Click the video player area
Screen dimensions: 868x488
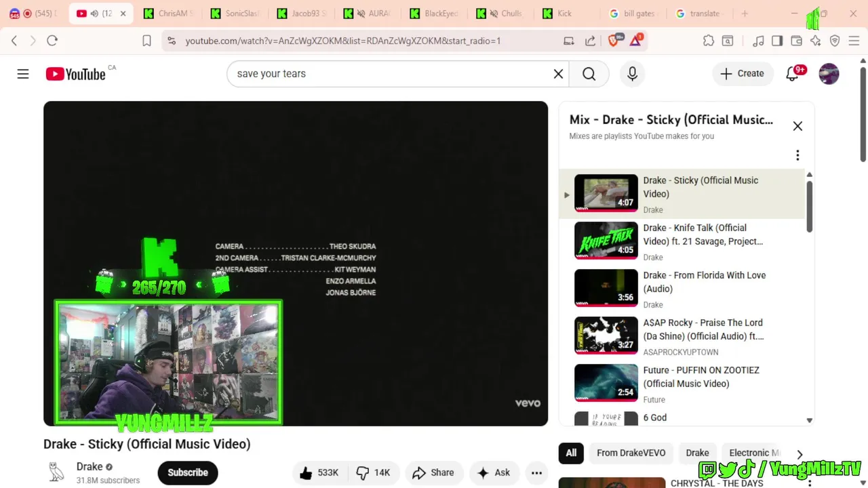[x=296, y=264]
